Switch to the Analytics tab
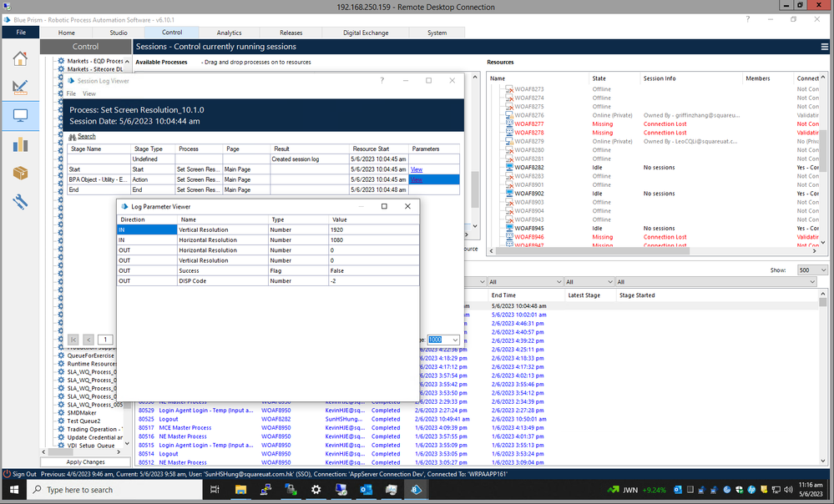Screen dimensions: 834x504 pyautogui.click(x=229, y=33)
